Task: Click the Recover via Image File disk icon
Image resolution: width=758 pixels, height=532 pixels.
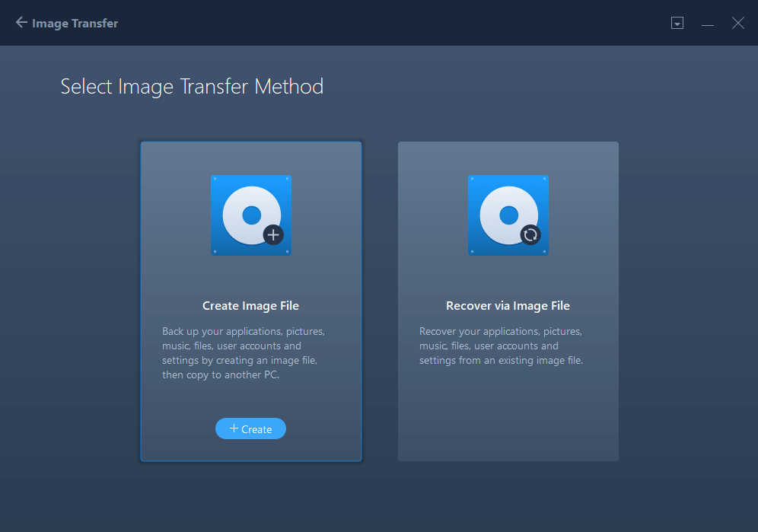Action: (x=508, y=215)
